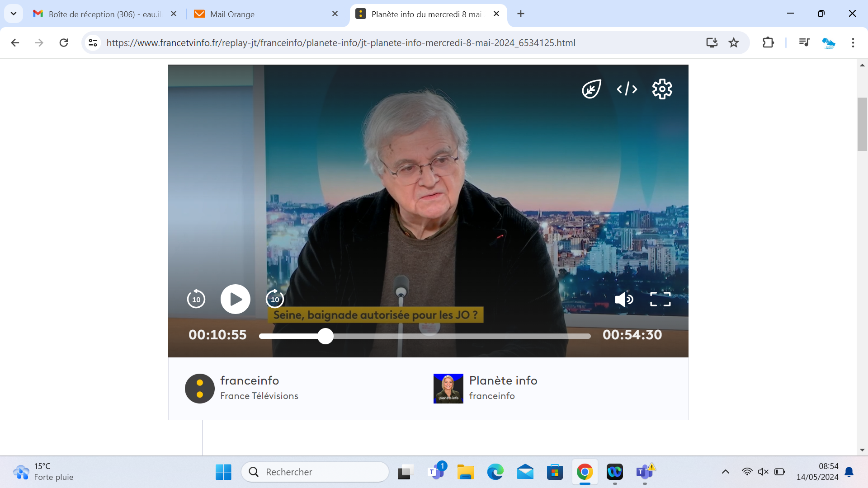Click the muted speaker tray icon

point(763,472)
